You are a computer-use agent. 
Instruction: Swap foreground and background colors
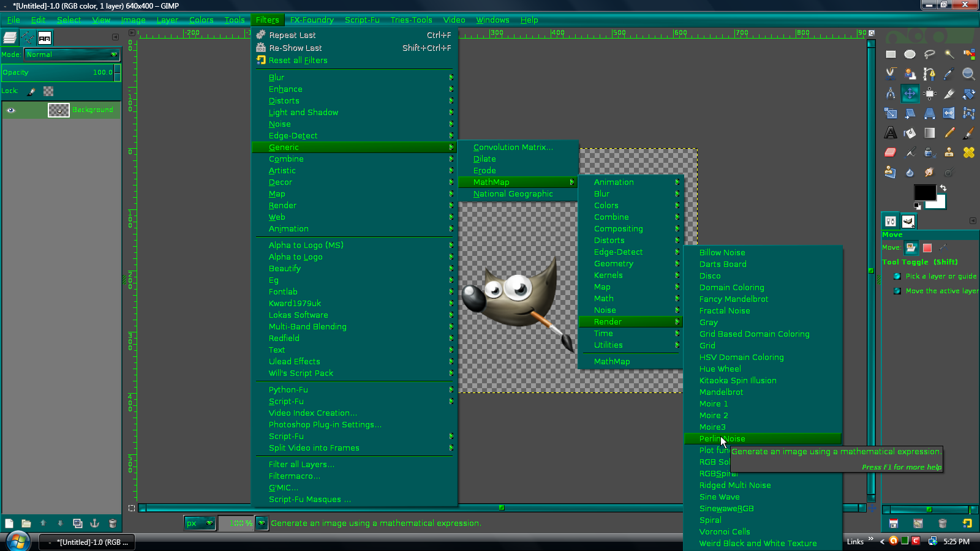(943, 188)
